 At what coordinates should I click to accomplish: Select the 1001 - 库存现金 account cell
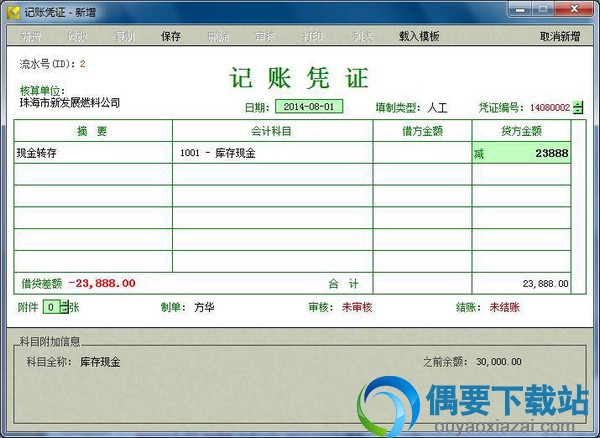(272, 153)
